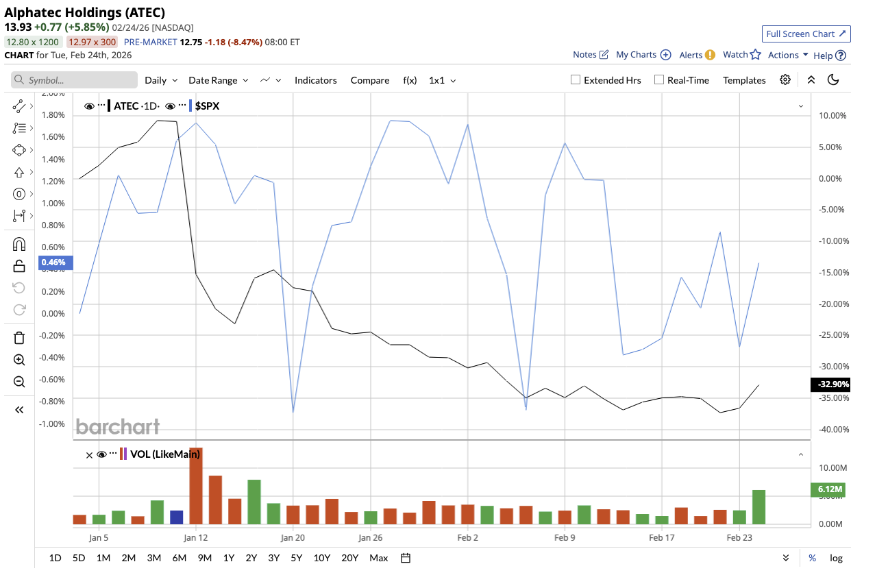Delete drawings with the trash icon
The height and width of the screenshot is (588, 888).
point(19,337)
